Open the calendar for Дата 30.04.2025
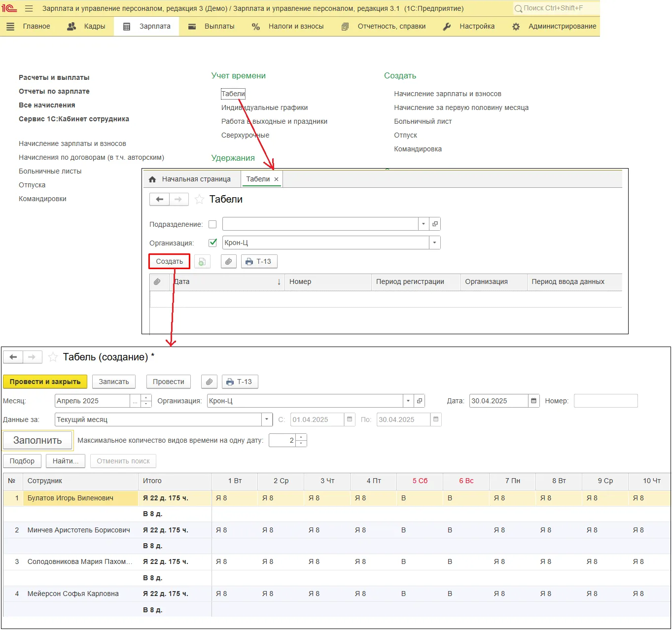 [534, 401]
